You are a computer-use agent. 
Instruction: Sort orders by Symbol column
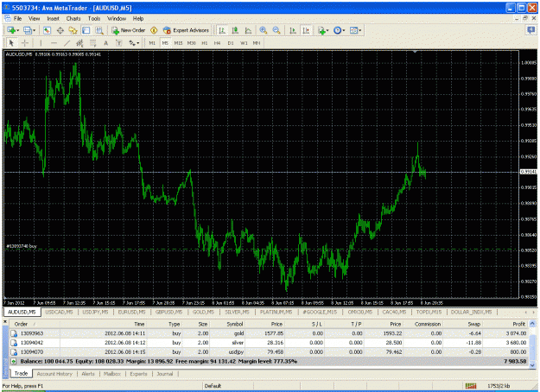click(x=235, y=324)
